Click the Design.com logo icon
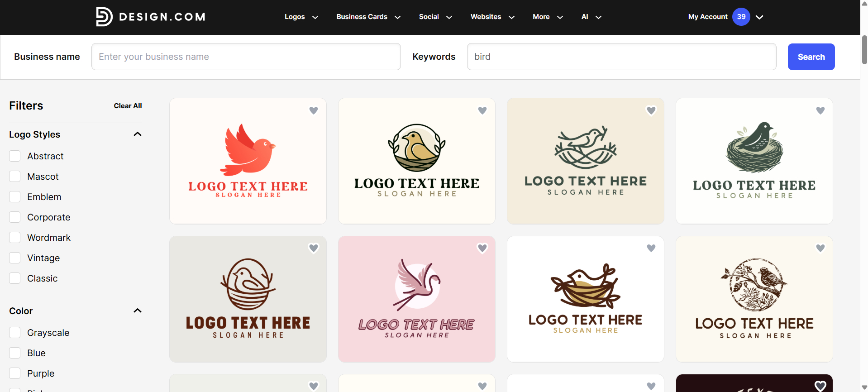This screenshot has height=392, width=868. [104, 17]
